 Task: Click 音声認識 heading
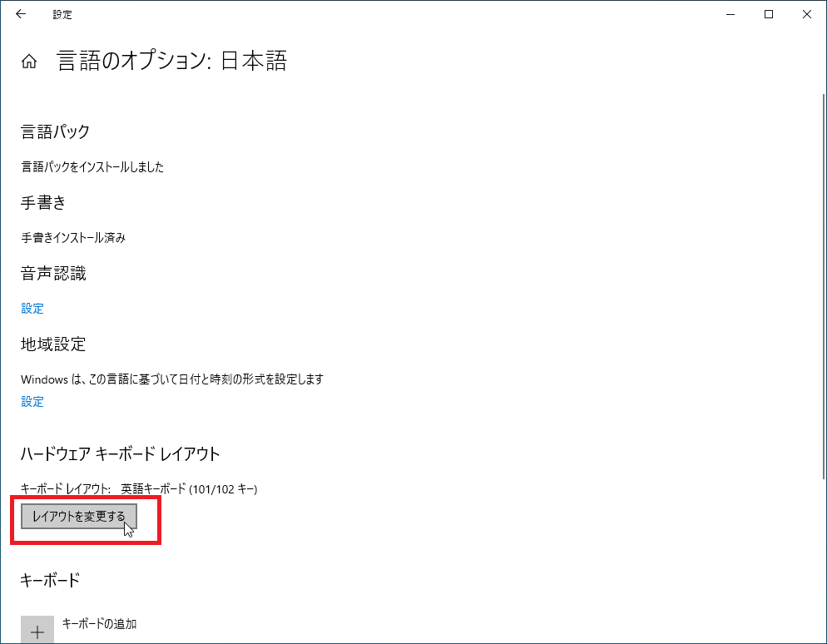[53, 273]
